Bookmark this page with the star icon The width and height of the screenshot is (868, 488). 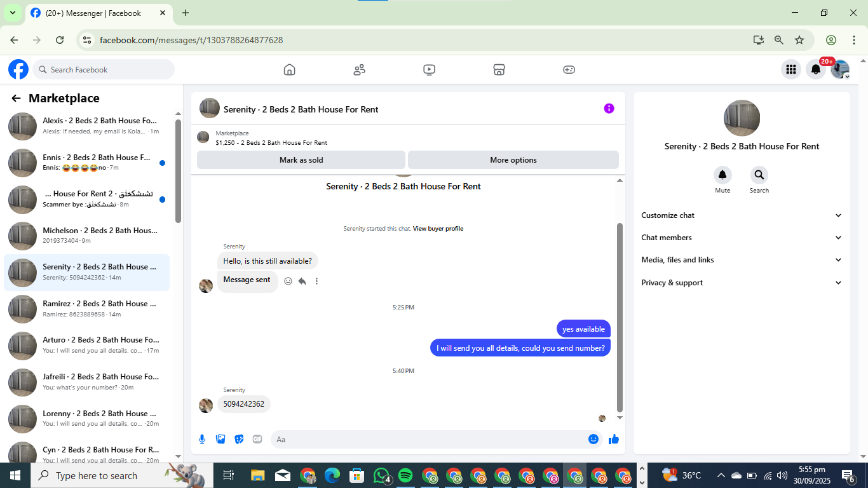click(799, 40)
